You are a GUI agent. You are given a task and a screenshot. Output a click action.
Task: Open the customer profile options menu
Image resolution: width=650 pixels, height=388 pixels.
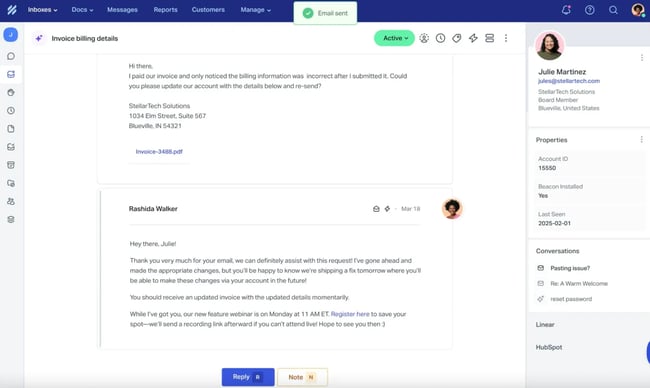(641, 58)
